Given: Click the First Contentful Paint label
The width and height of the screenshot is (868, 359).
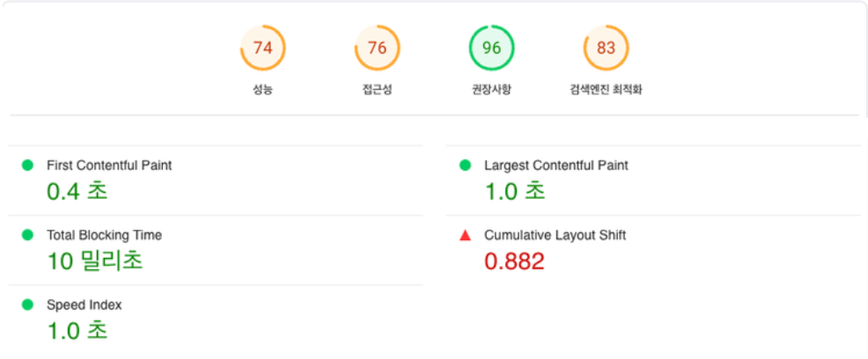Looking at the screenshot, I should 109,165.
